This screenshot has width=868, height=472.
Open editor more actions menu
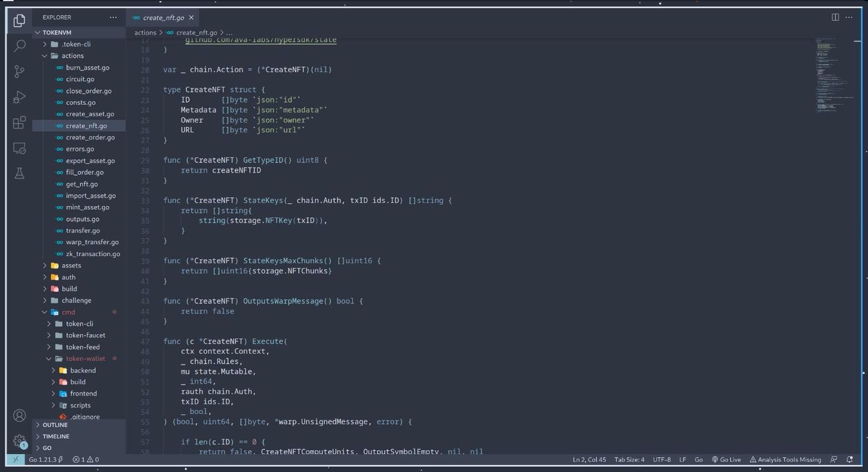click(x=849, y=17)
